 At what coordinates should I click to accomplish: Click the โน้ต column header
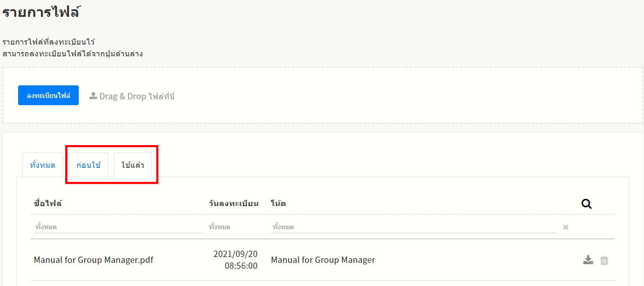tap(278, 204)
